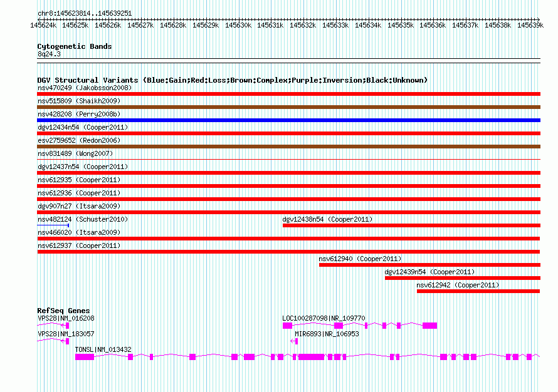
Task: Select the short blue nsv482124 variant line
Action: click(x=53, y=225)
